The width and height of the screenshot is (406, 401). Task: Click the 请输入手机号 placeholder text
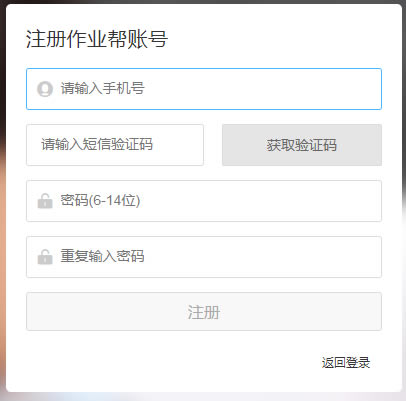point(102,89)
